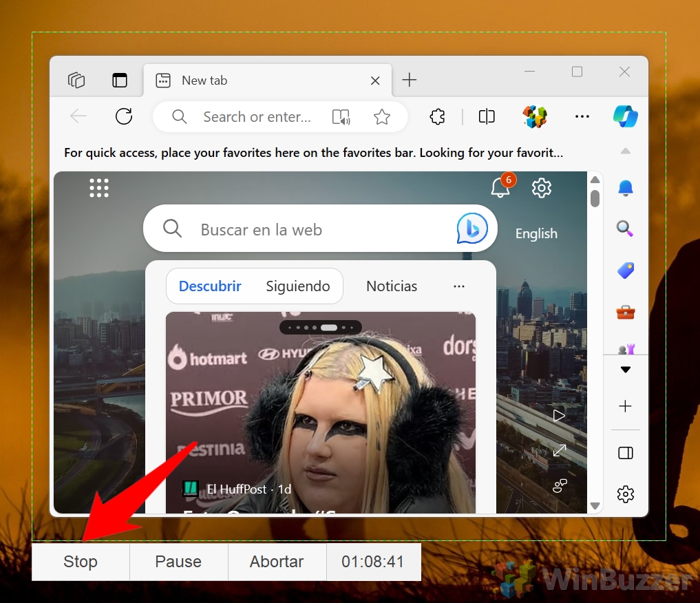The image size is (700, 603).
Task: Switch language to English
Action: point(536,233)
